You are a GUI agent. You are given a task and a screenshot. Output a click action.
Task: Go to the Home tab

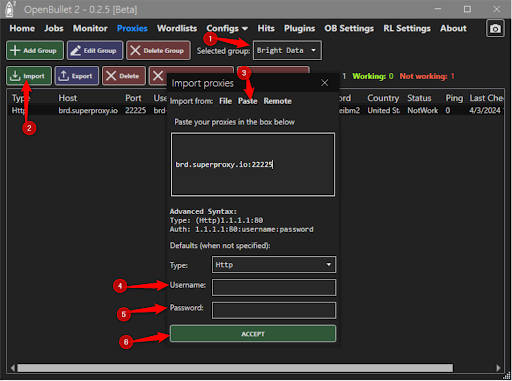(22, 29)
